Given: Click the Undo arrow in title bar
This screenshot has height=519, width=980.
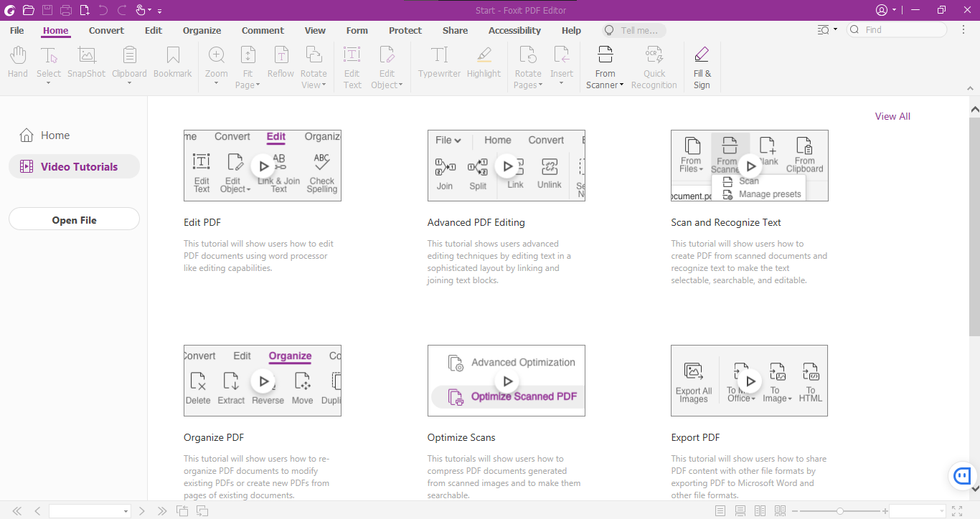Looking at the screenshot, I should (103, 10).
